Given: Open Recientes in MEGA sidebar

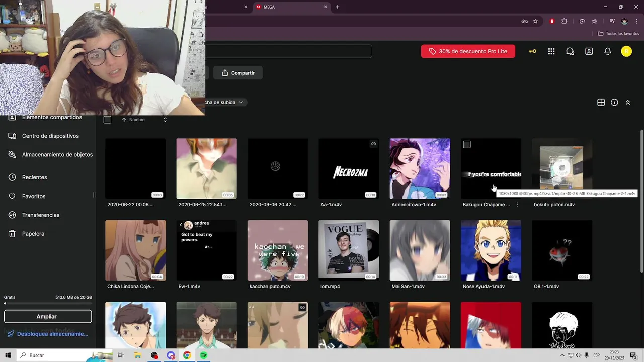Looking at the screenshot, I should click(x=34, y=177).
